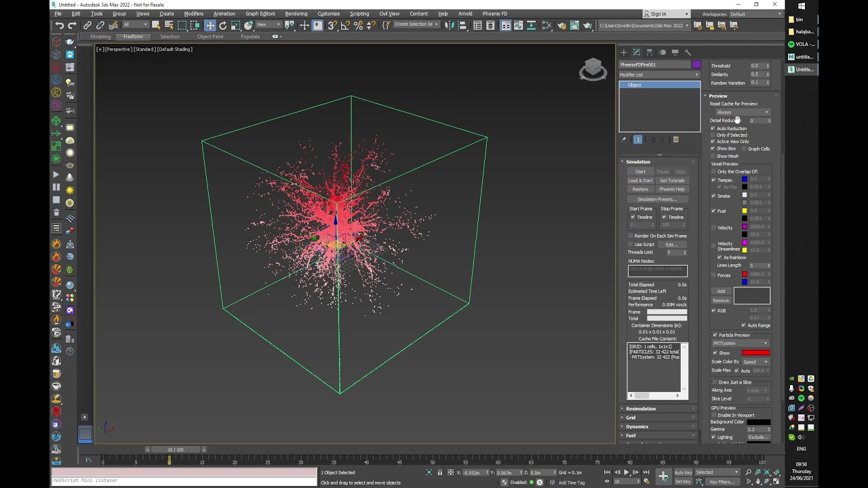Image resolution: width=868 pixels, height=488 pixels.
Task: Open the Modify panel tab icon
Action: click(636, 52)
